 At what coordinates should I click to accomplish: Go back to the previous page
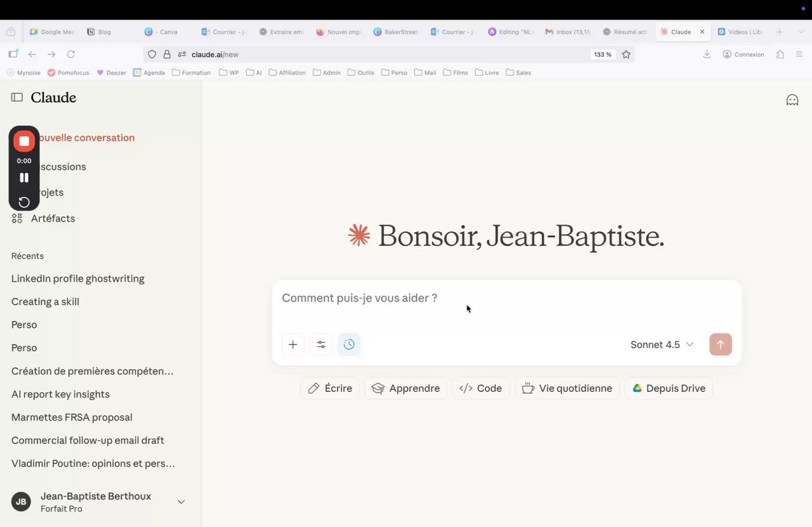pos(32,55)
